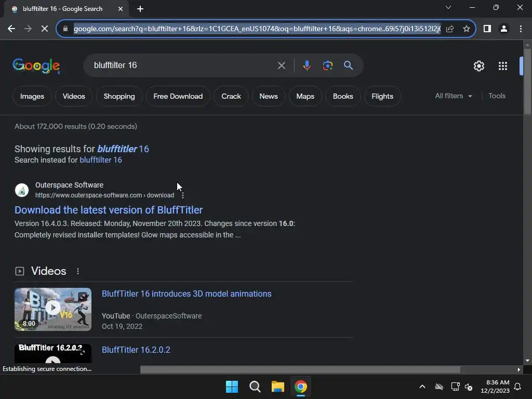Image resolution: width=532 pixels, height=399 pixels.
Task: Switch to News results
Action: 269,96
